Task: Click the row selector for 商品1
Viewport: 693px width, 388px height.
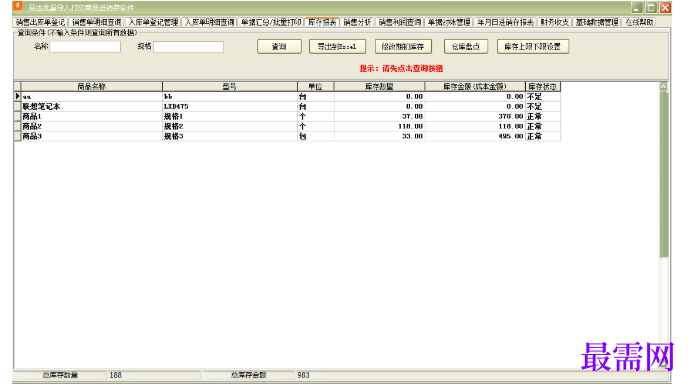Action: pyautogui.click(x=17, y=117)
